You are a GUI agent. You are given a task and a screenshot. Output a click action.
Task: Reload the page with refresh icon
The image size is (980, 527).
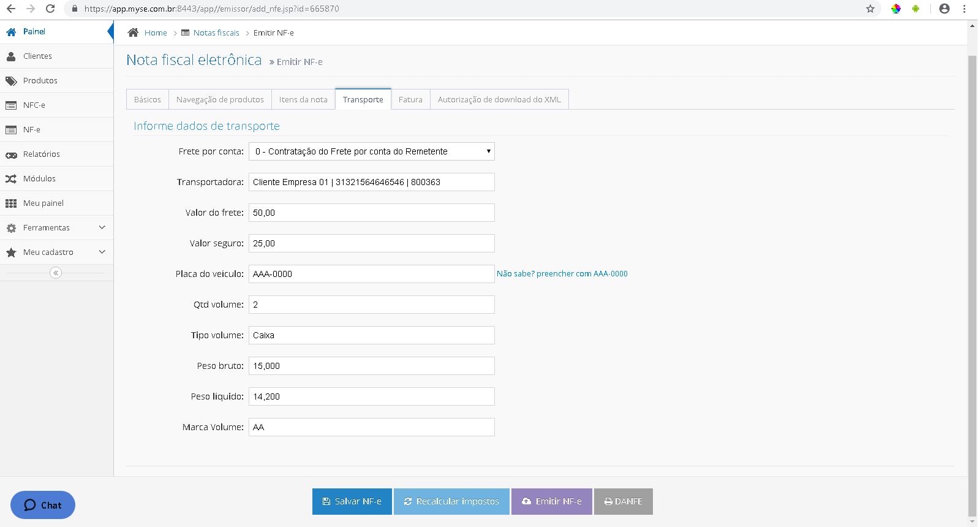tap(50, 9)
